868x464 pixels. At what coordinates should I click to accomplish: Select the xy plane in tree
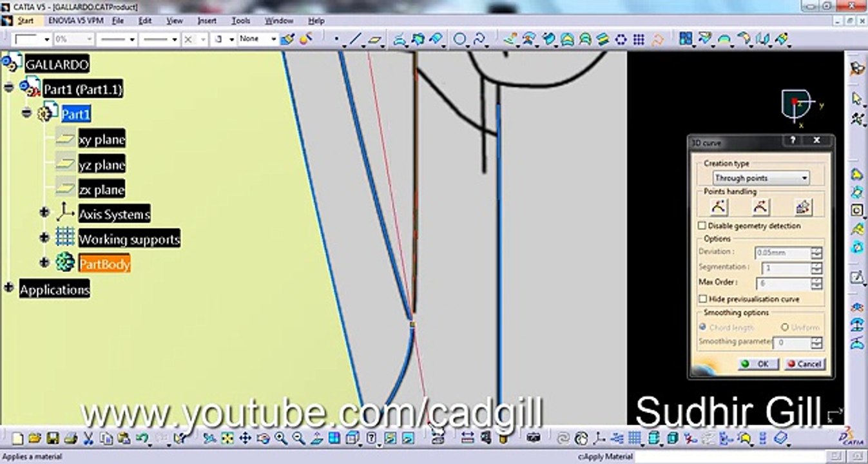click(102, 139)
